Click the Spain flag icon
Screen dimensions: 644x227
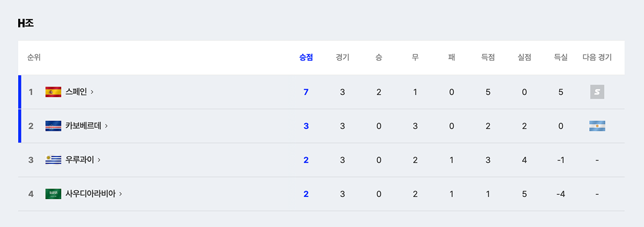[x=53, y=92]
